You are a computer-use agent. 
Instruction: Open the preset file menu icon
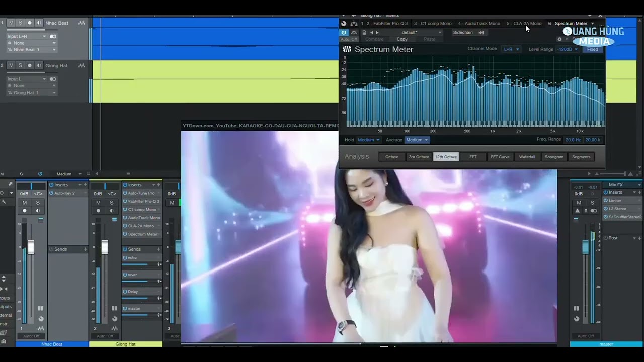364,33
